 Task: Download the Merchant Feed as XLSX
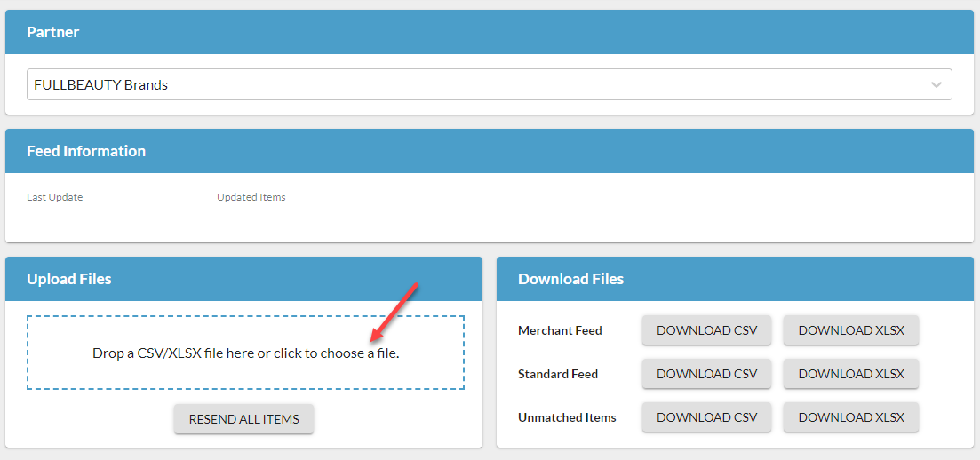(850, 330)
